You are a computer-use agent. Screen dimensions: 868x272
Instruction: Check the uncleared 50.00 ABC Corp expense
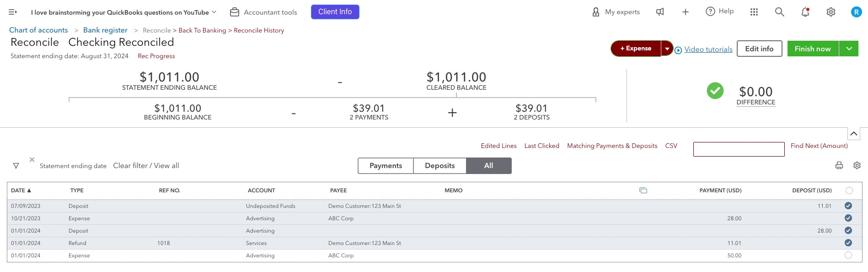point(848,256)
